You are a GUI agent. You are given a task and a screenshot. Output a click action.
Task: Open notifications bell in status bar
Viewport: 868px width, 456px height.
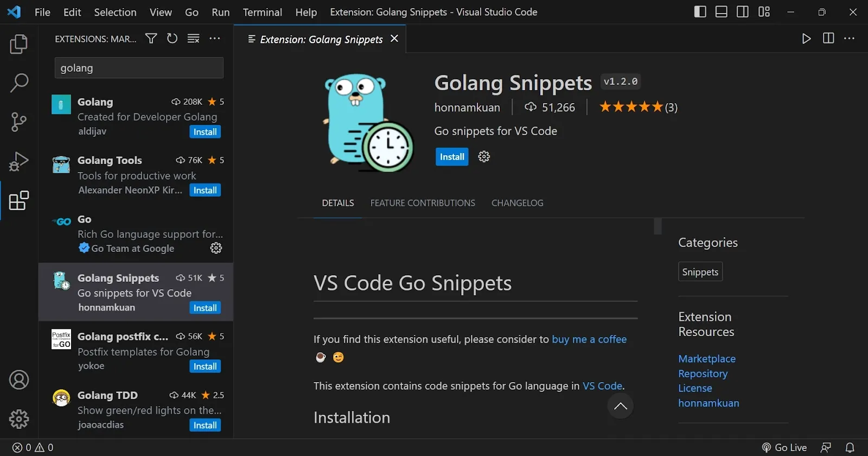point(850,447)
